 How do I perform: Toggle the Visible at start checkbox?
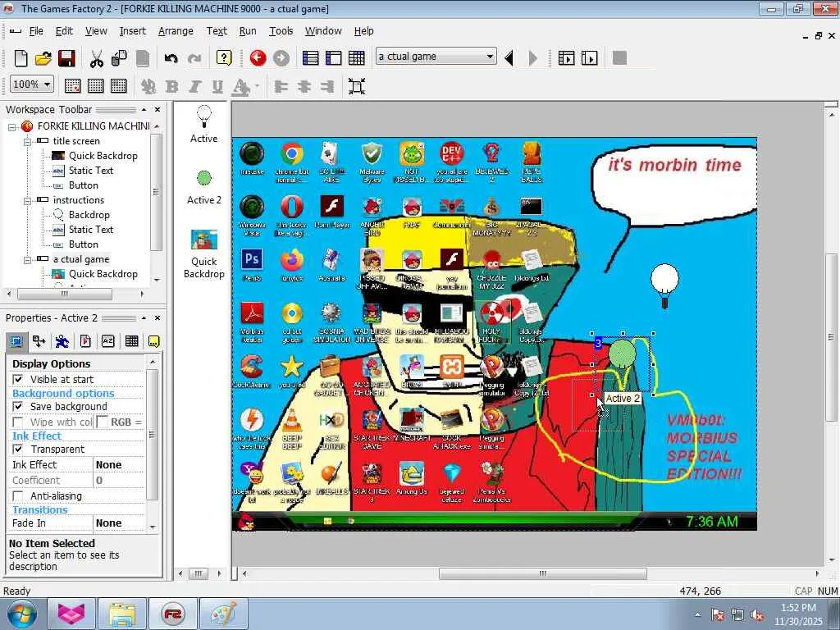click(18, 379)
